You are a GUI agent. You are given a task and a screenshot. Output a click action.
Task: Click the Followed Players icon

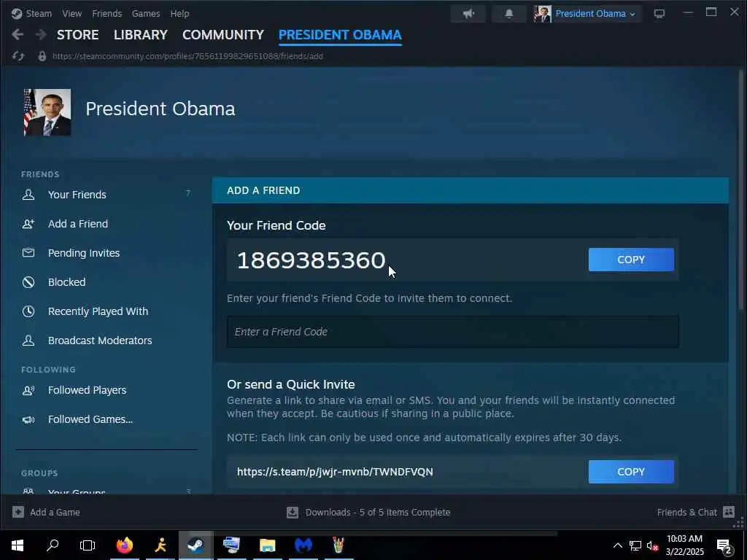point(28,391)
